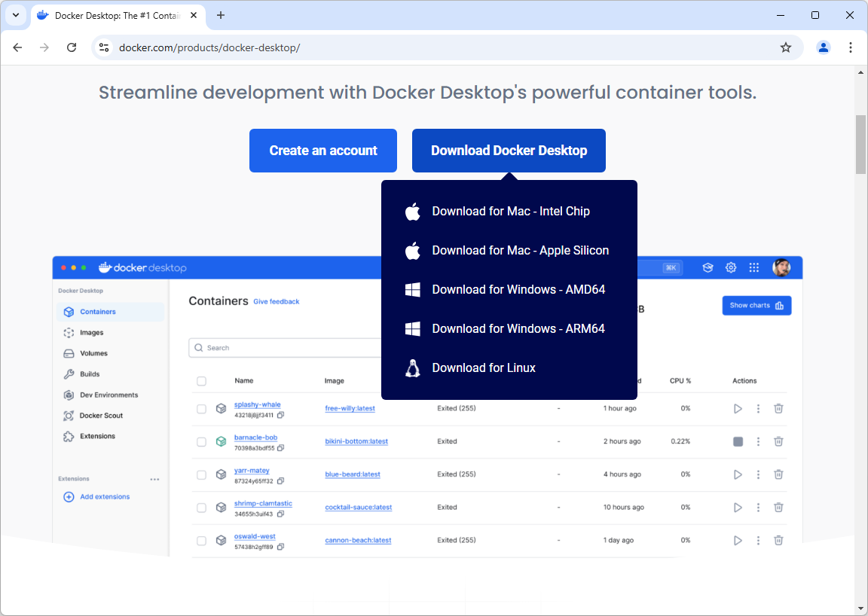The width and height of the screenshot is (868, 616).
Task: Delete the yarr-matey container
Action: click(778, 474)
